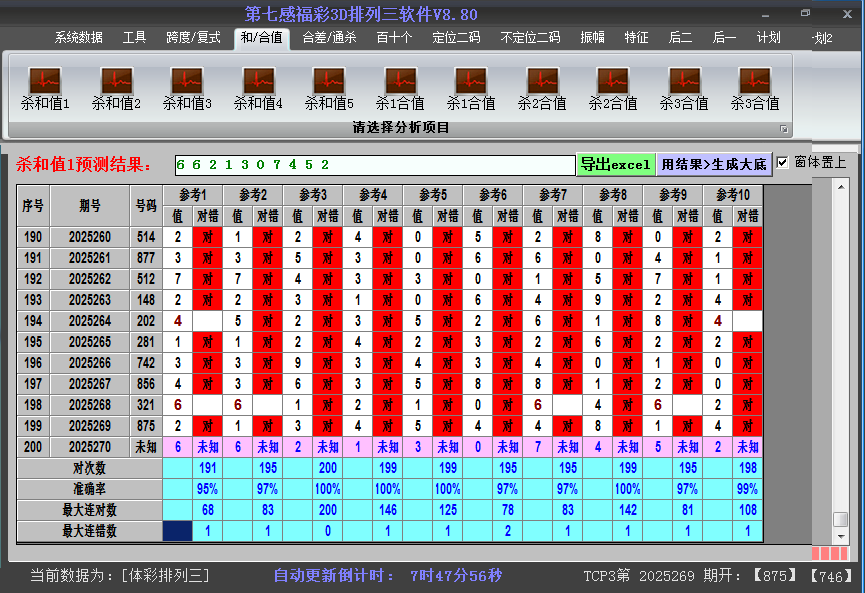Screen dimensions: 865x593
Task: Expand the toolbar overflow arrow on the right
Action: (786, 128)
